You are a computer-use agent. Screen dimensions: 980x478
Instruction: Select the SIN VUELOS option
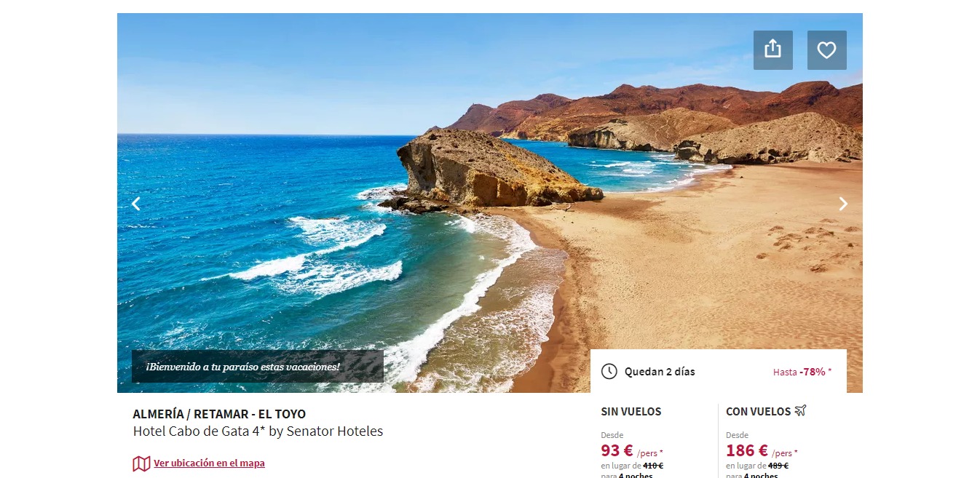tap(631, 412)
